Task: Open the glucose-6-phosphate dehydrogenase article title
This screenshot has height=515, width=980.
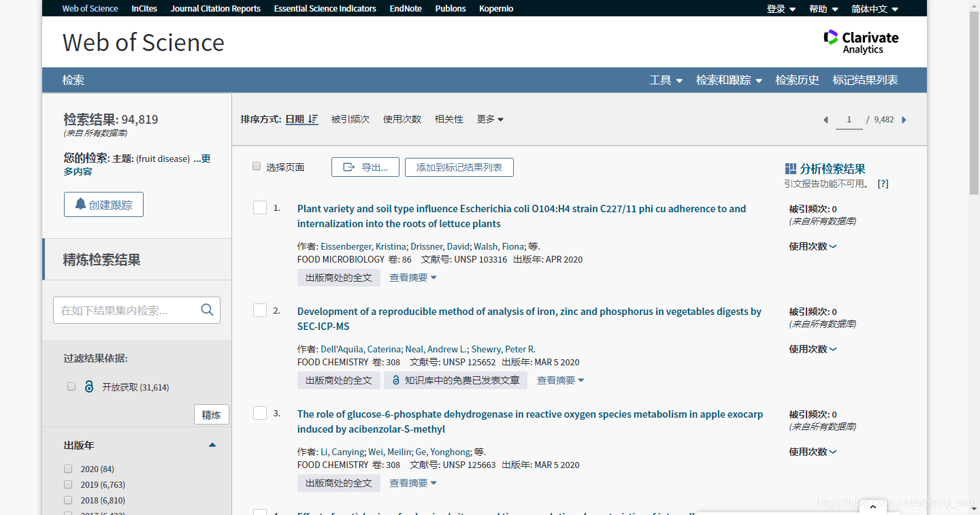Action: tap(530, 422)
